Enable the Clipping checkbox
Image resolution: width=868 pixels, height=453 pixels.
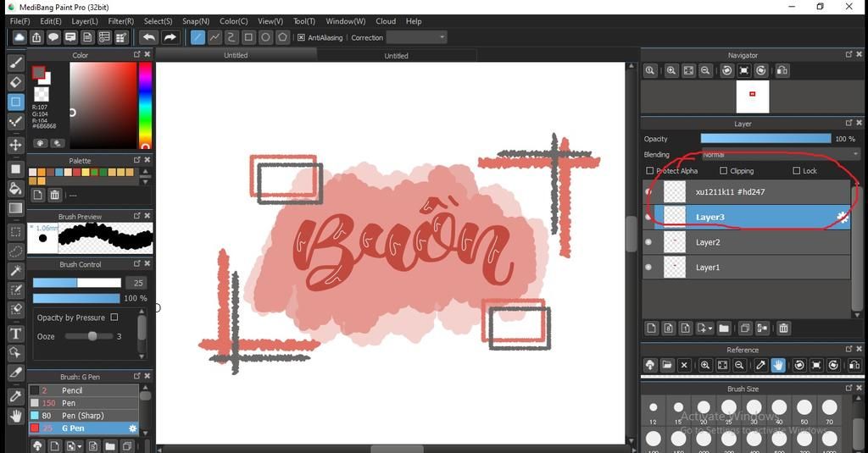pos(723,171)
